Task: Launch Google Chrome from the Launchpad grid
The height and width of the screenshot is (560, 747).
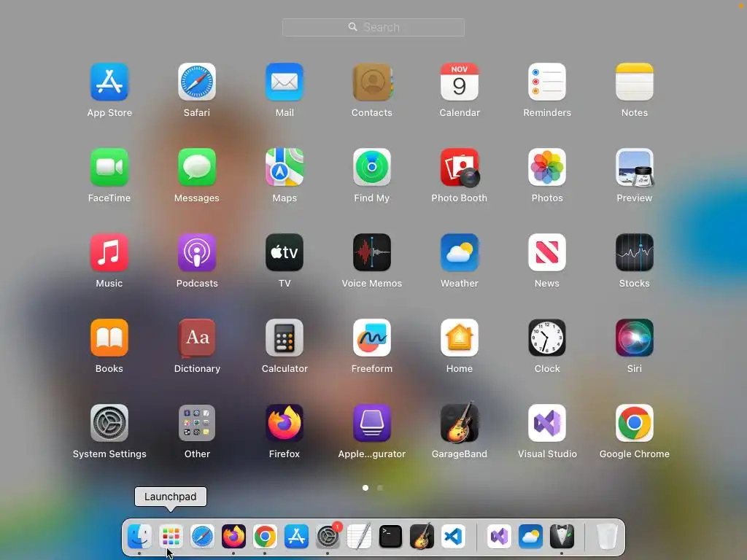Action: (x=635, y=423)
